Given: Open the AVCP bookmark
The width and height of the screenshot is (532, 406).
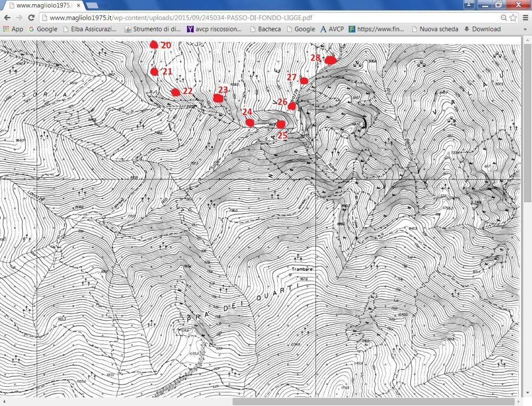Looking at the screenshot, I should click(332, 29).
